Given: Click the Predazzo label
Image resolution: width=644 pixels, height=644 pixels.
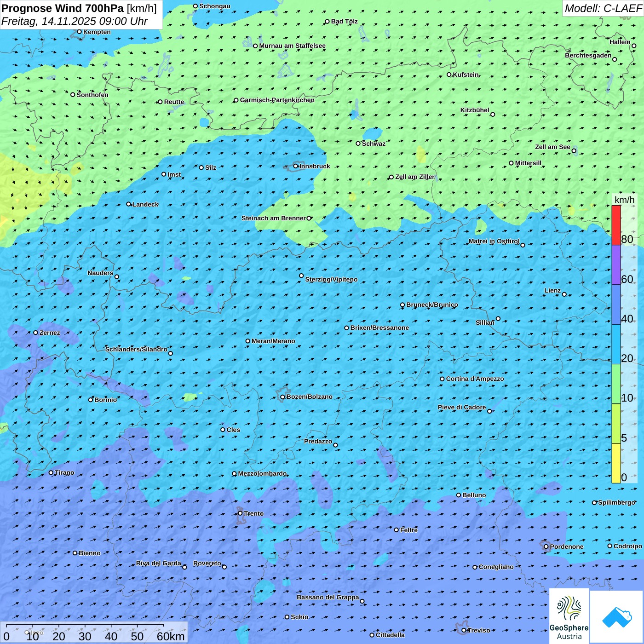Looking at the screenshot, I should (318, 441).
